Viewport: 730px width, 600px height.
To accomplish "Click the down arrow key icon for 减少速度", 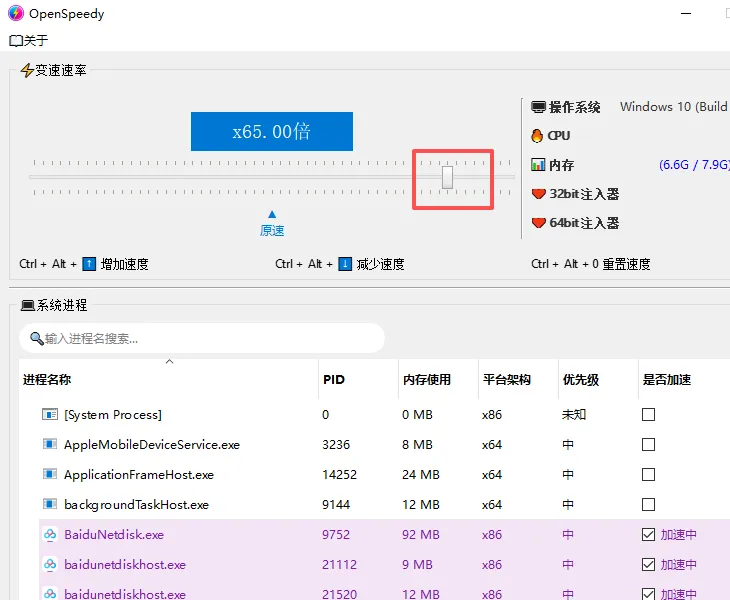I will tap(345, 264).
